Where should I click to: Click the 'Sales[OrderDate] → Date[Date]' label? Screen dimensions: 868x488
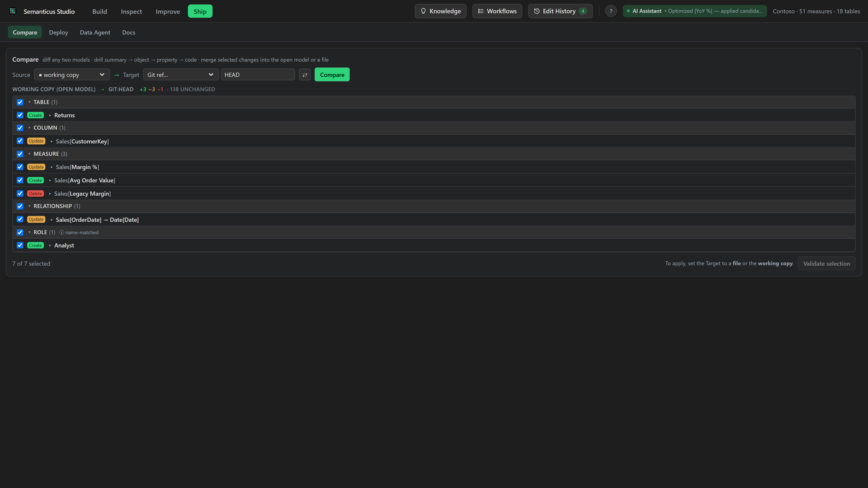97,220
